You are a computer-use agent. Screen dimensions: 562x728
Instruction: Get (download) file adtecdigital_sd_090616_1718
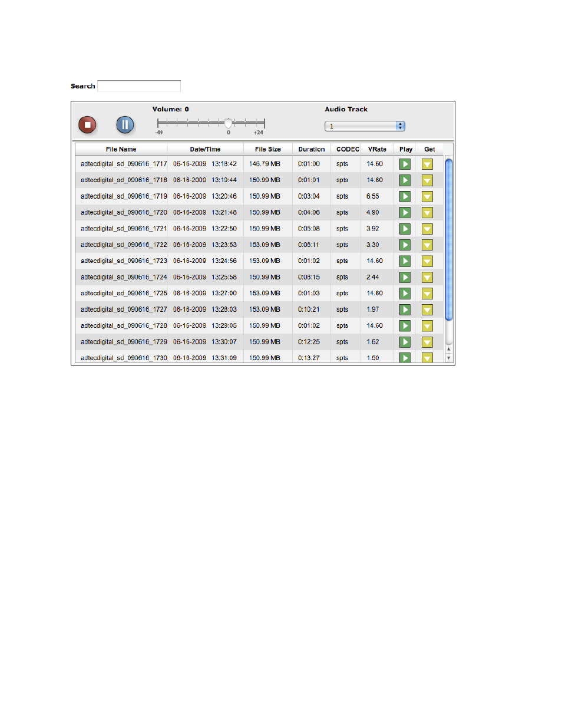click(x=428, y=180)
